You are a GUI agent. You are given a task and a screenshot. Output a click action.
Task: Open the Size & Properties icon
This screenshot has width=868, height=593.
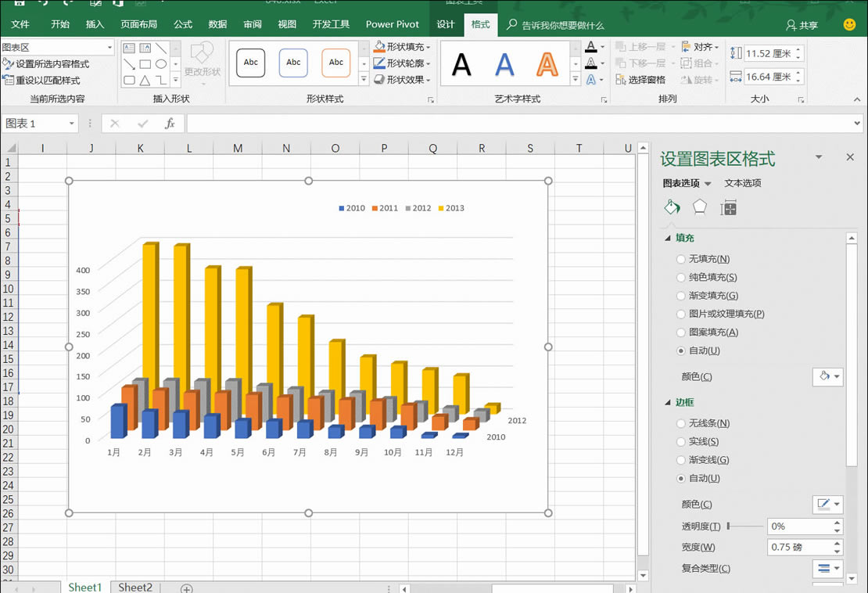(x=727, y=207)
